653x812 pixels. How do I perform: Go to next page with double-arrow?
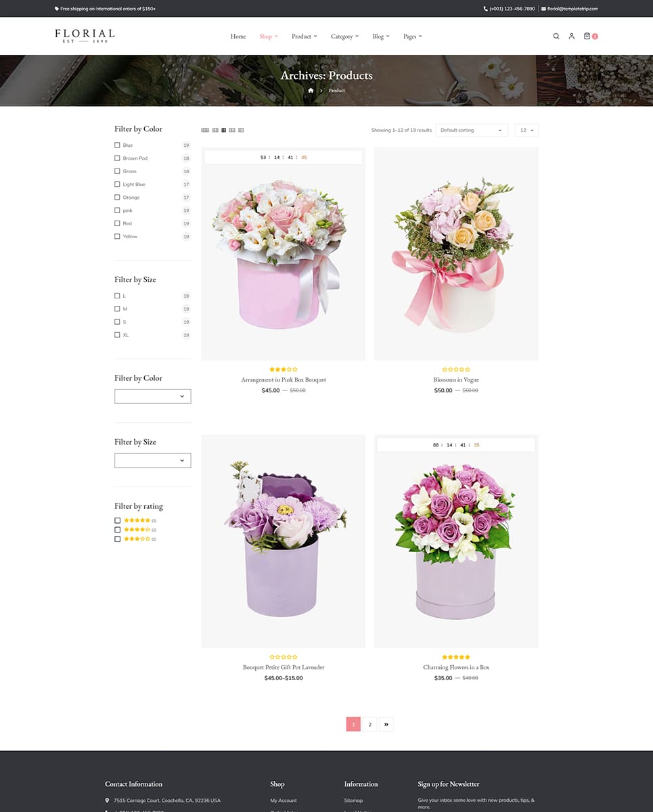(386, 724)
